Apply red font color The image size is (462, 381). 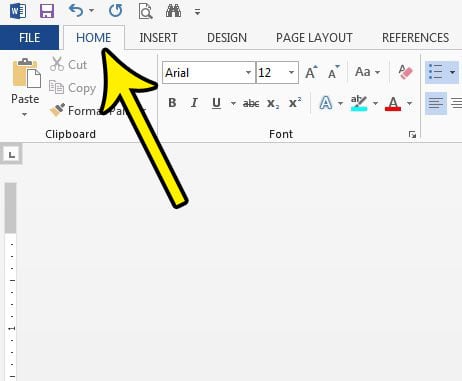393,103
